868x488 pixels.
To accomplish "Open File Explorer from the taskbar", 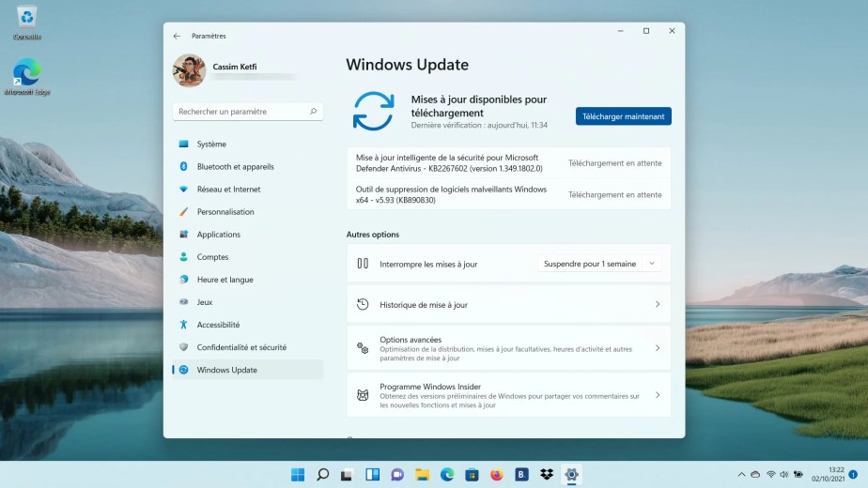I will pyautogui.click(x=423, y=475).
